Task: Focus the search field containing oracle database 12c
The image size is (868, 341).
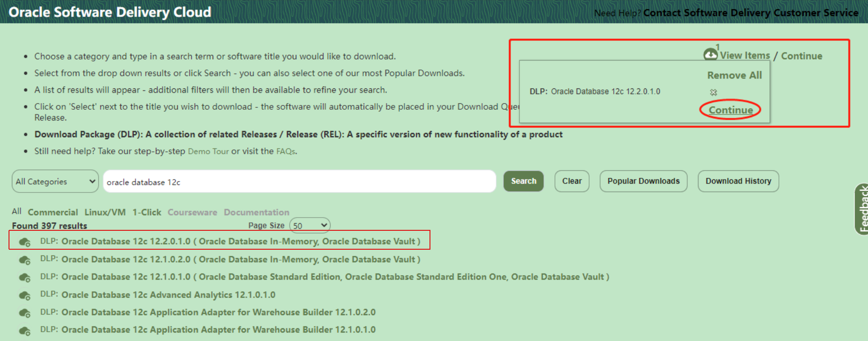Action: coord(299,181)
